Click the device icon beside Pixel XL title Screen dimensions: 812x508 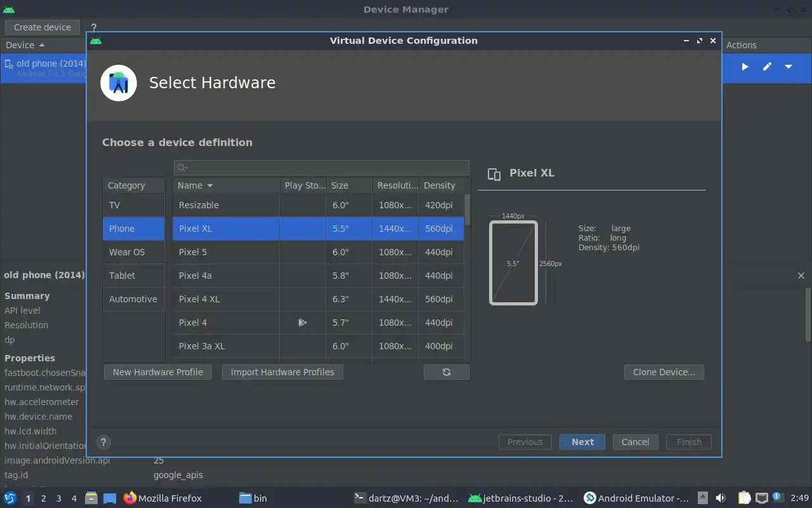[494, 175]
